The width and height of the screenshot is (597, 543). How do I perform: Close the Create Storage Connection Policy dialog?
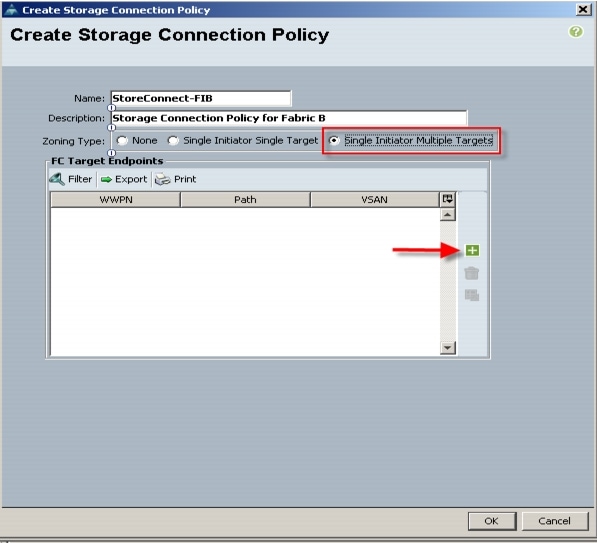click(x=583, y=9)
